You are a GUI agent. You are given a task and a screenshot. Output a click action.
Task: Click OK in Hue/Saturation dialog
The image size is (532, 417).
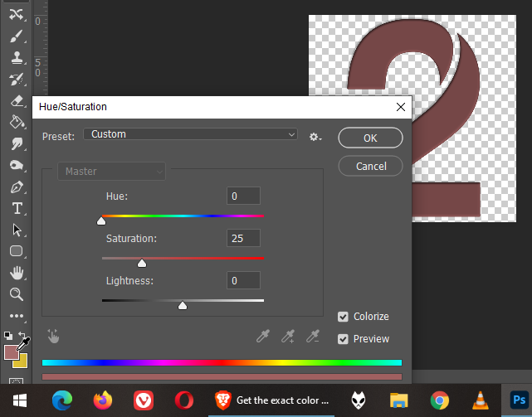click(370, 138)
